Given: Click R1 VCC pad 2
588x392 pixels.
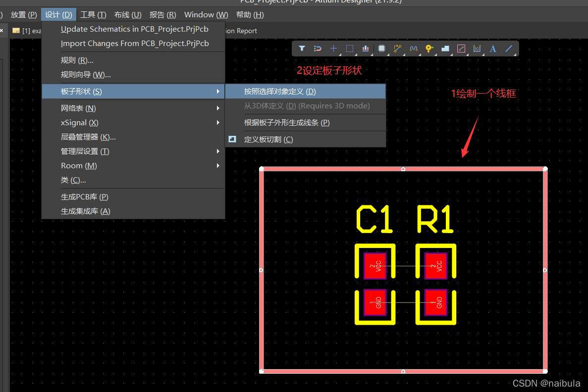Looking at the screenshot, I should [x=436, y=266].
